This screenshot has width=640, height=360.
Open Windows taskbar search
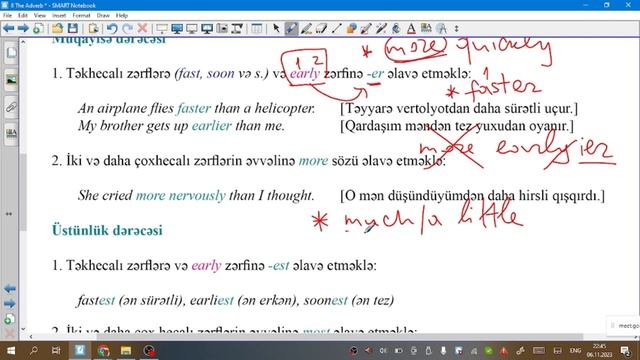(34, 351)
